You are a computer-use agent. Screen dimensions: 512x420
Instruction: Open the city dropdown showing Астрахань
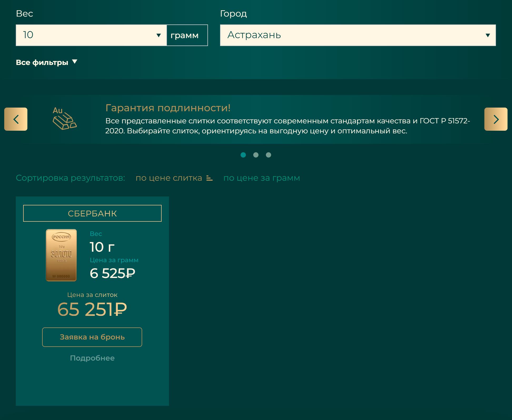[358, 35]
